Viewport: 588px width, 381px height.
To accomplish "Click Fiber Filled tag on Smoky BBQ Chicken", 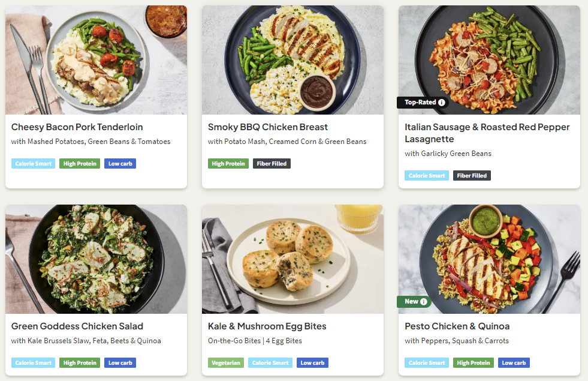I will pos(272,164).
